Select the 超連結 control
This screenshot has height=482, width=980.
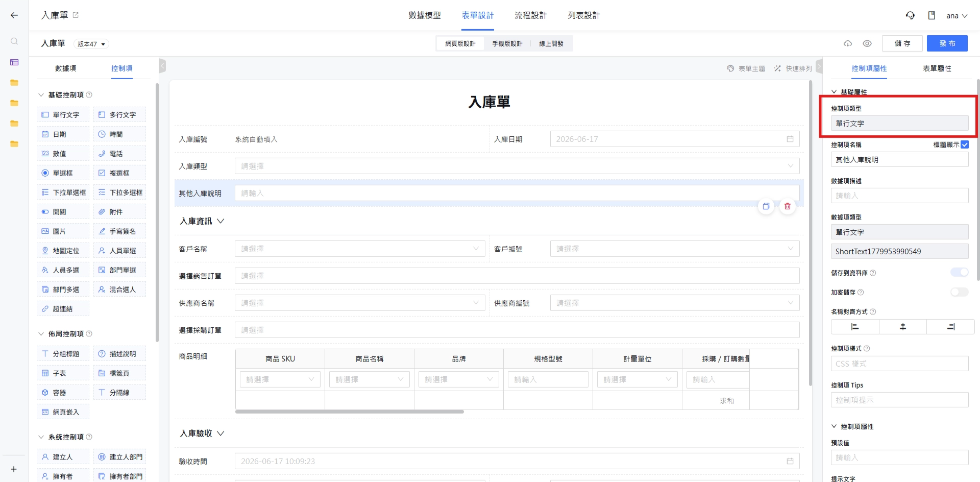63,309
